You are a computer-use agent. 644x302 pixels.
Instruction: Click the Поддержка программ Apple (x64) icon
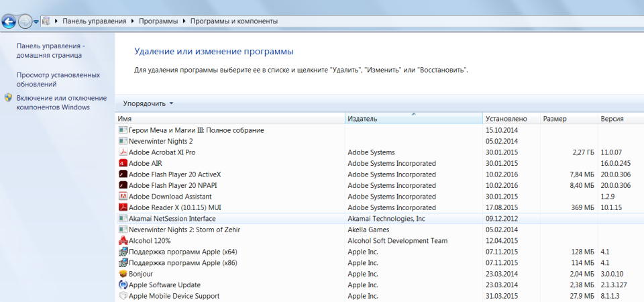(x=123, y=252)
